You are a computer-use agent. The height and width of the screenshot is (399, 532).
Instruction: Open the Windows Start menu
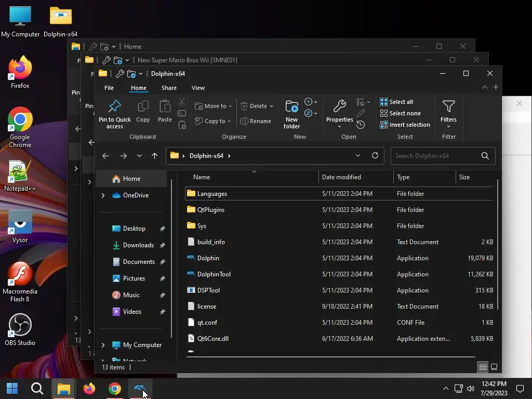(x=12, y=389)
